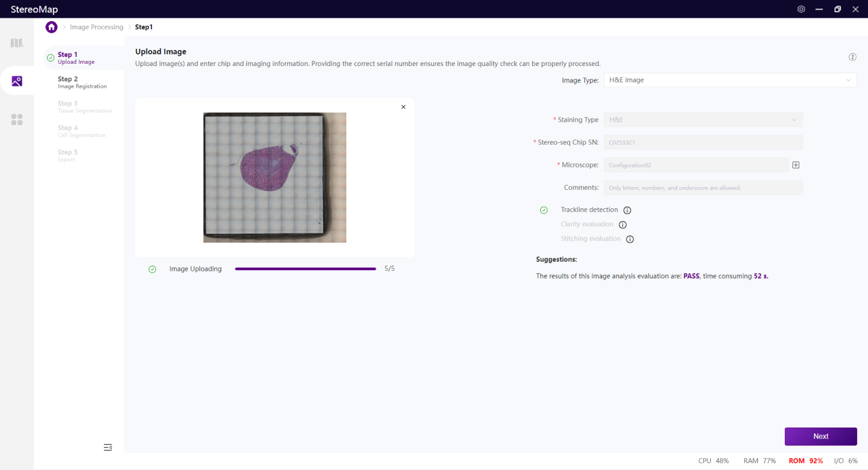868x470 pixels.
Task: Select the image processing sidebar icon
Action: click(17, 81)
